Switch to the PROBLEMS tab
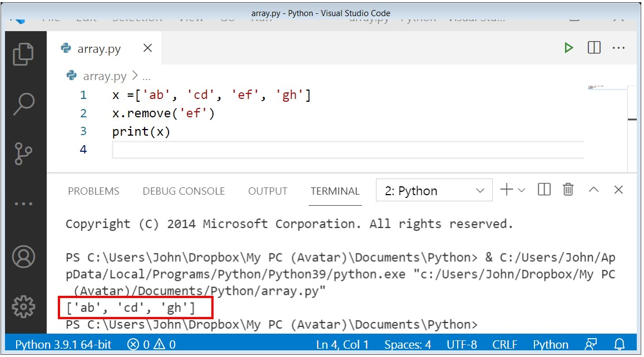Screen dimensions: 644x357 (93, 191)
